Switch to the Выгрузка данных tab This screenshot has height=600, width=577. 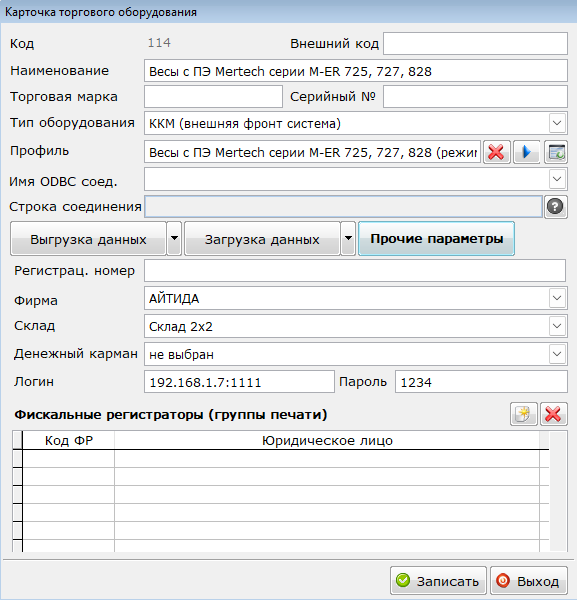tap(88, 238)
